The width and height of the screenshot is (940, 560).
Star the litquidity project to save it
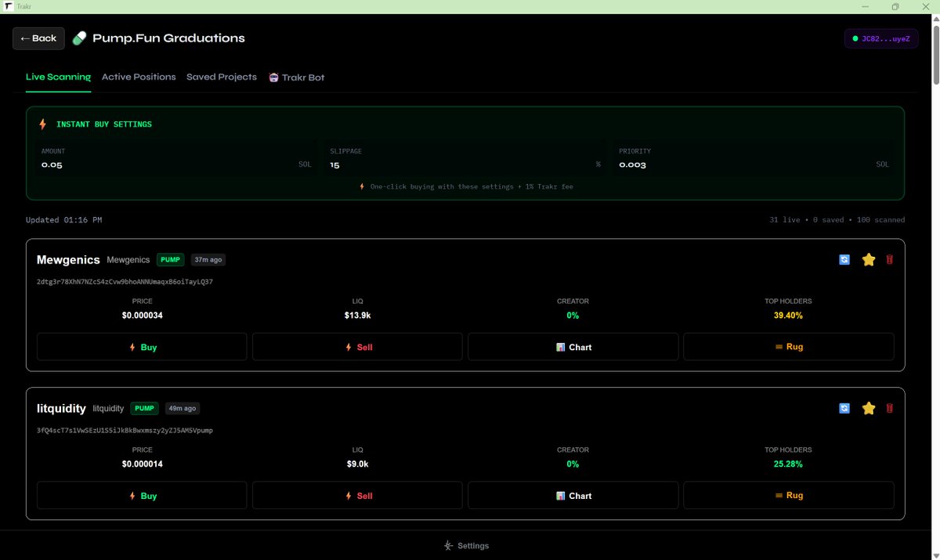(x=868, y=408)
